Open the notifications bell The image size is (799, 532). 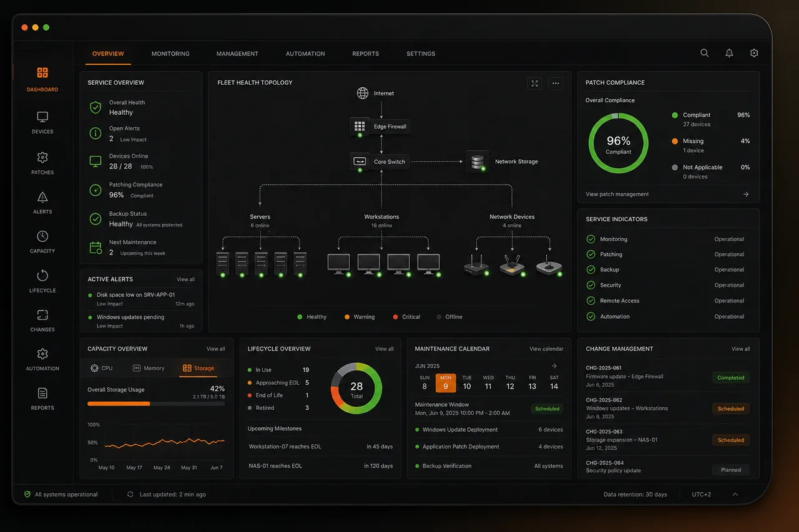(x=729, y=53)
